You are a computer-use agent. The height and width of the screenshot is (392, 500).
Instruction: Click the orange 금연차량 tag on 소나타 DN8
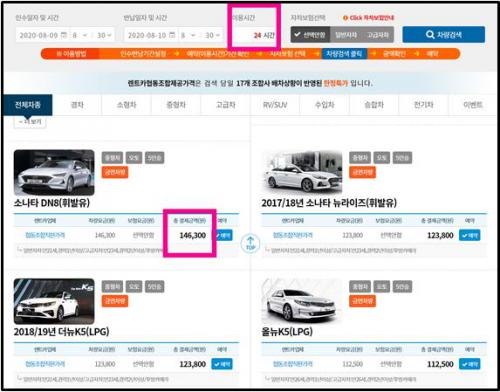[115, 172]
